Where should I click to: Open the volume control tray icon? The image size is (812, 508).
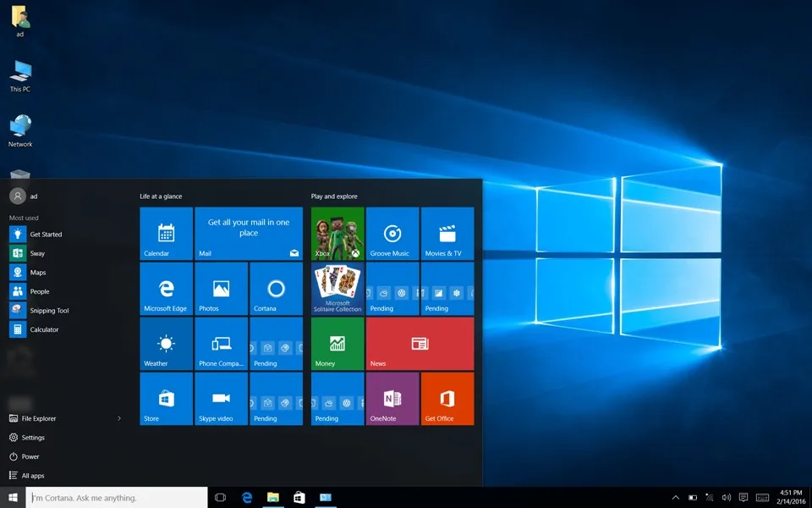[726, 498]
